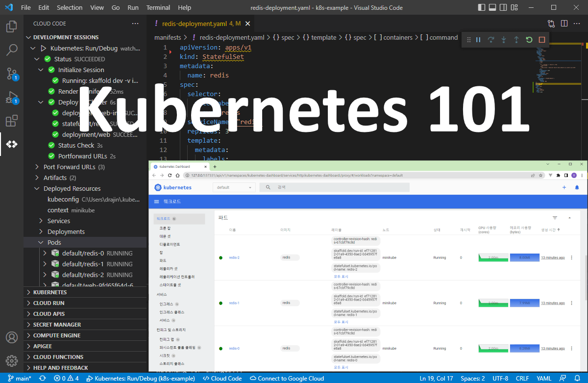Click the Step Over debug icon

point(491,40)
